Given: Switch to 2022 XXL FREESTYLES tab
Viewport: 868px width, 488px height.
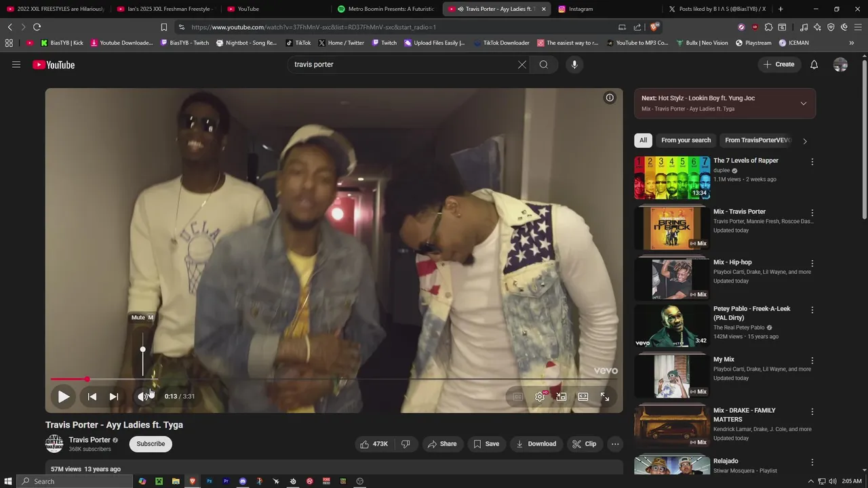Looking at the screenshot, I should (56, 9).
